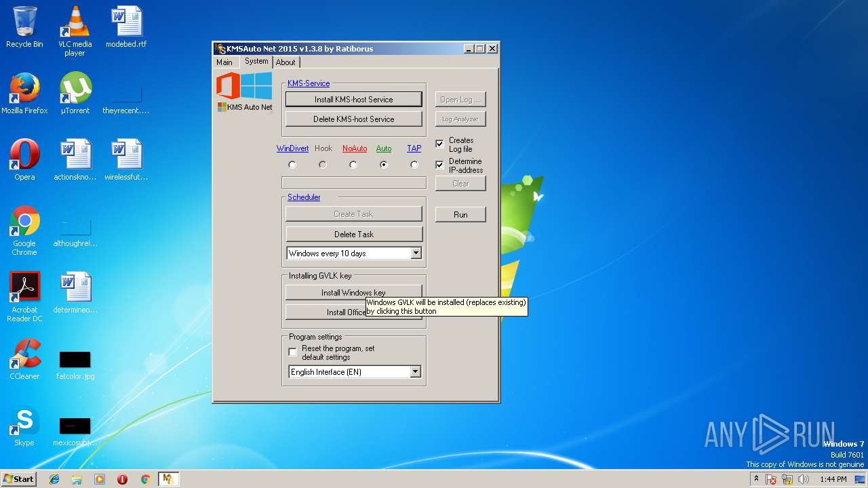
Task: Select the Auto radio button
Action: click(384, 165)
